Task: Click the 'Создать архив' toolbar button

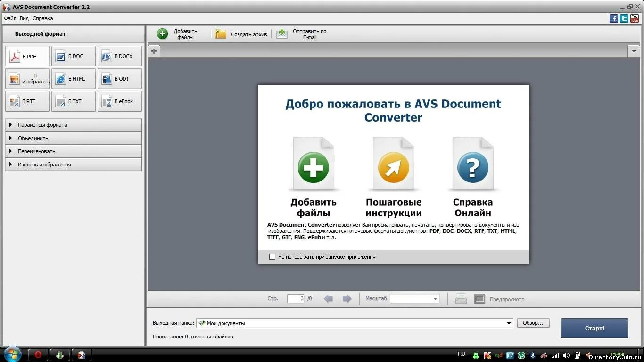Action: coord(241,34)
